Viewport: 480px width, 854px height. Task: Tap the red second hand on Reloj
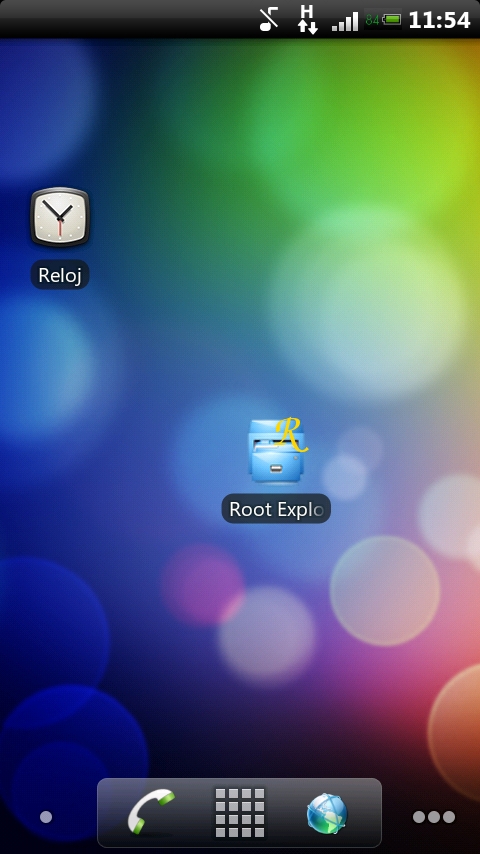click(x=60, y=228)
